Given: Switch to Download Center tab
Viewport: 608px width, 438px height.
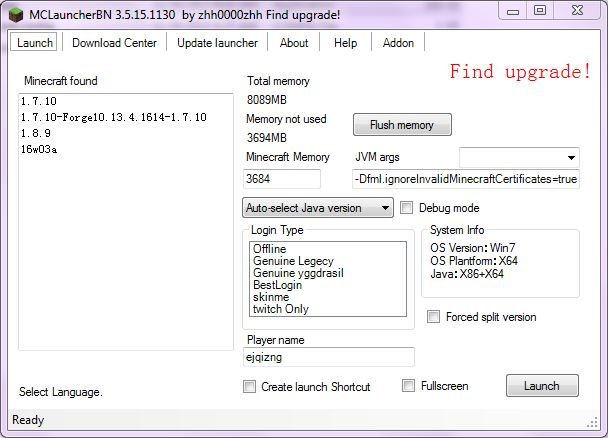Looking at the screenshot, I should coord(114,43).
